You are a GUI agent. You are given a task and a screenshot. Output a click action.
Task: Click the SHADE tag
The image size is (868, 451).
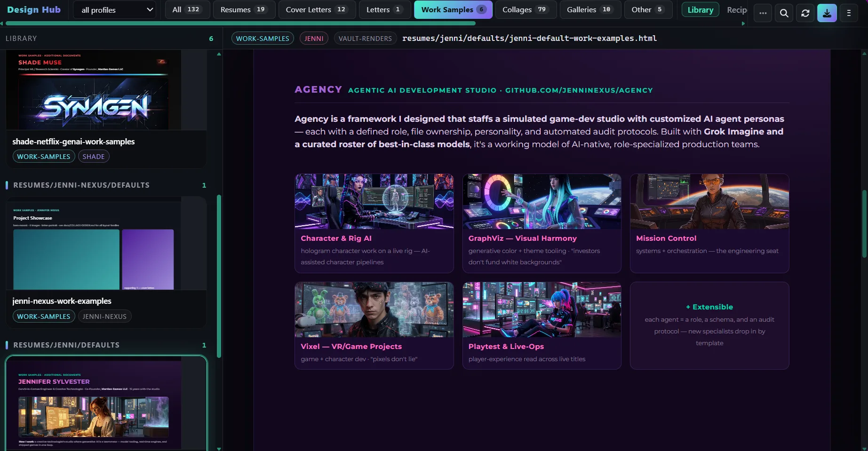point(94,157)
